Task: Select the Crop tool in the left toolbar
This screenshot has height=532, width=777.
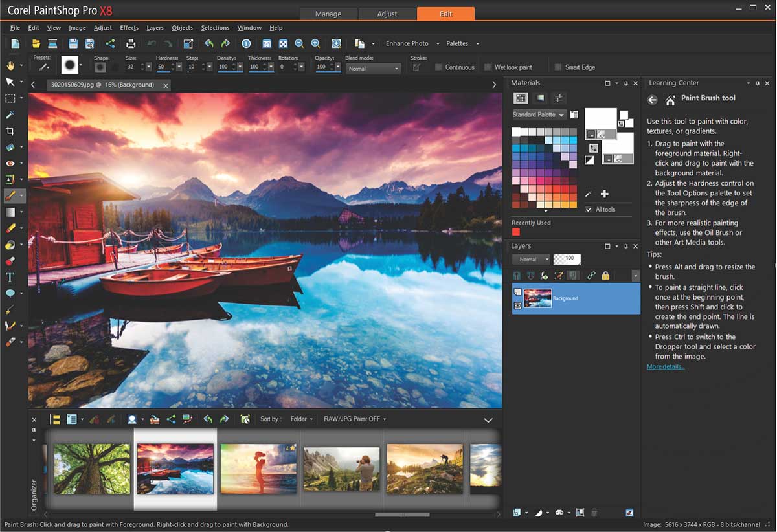Action: click(x=10, y=131)
